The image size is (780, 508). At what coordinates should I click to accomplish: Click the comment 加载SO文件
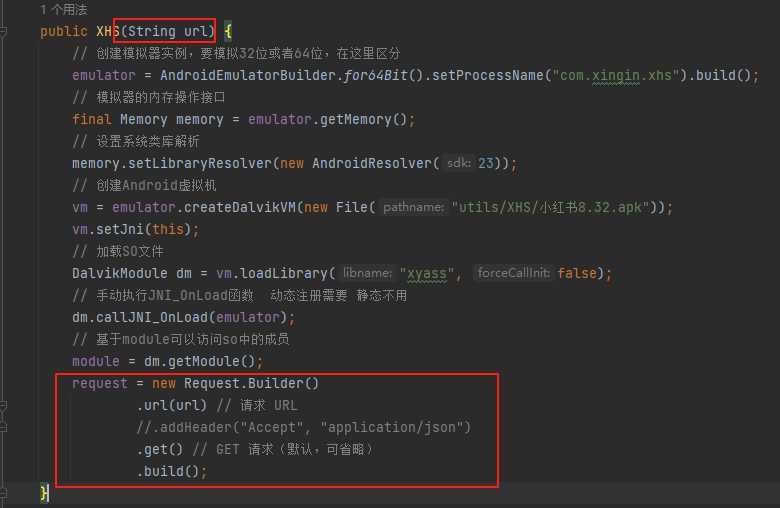coord(118,251)
